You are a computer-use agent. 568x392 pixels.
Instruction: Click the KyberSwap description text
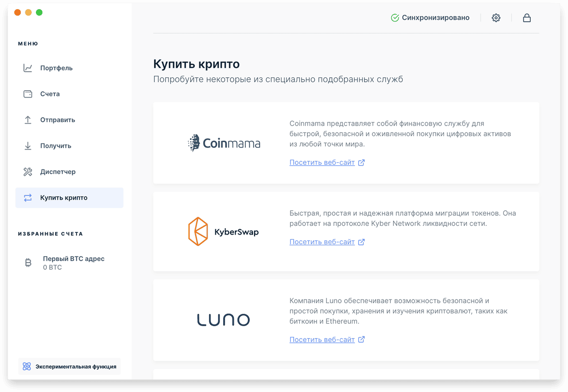[x=403, y=219]
